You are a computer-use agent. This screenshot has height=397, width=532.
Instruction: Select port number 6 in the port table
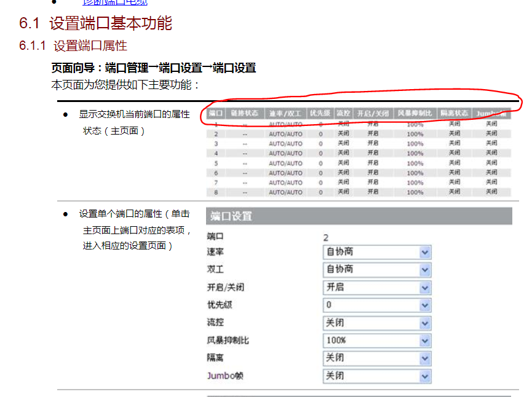(216, 173)
